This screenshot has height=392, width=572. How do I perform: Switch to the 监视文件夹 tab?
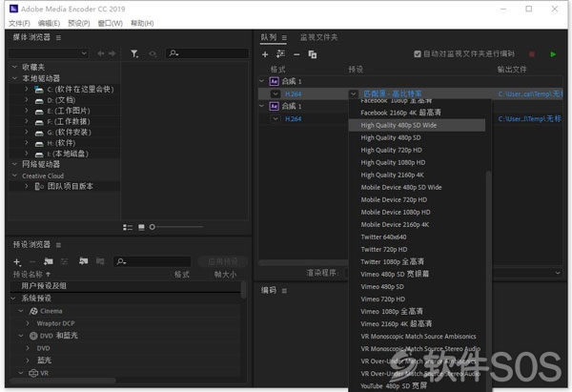(318, 37)
